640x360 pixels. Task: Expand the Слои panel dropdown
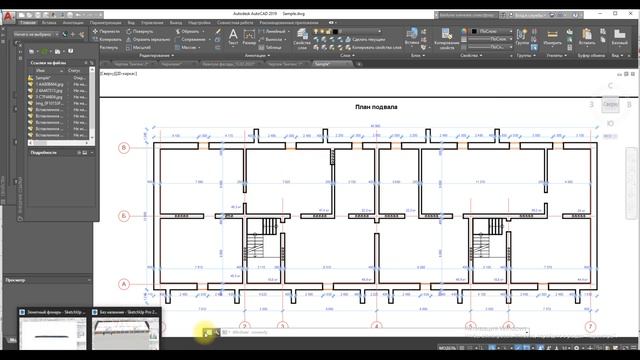(x=348, y=55)
